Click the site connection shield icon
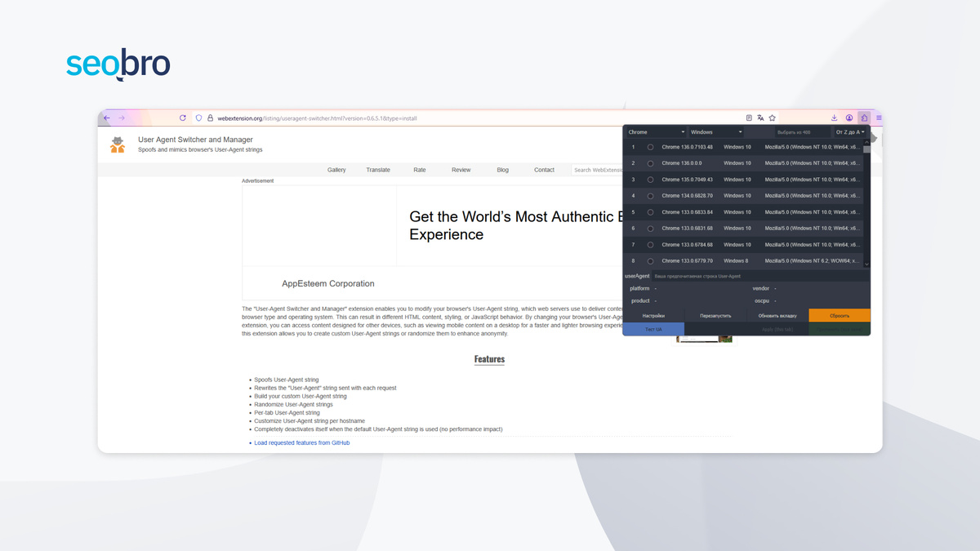This screenshot has width=980, height=551. 197,118
